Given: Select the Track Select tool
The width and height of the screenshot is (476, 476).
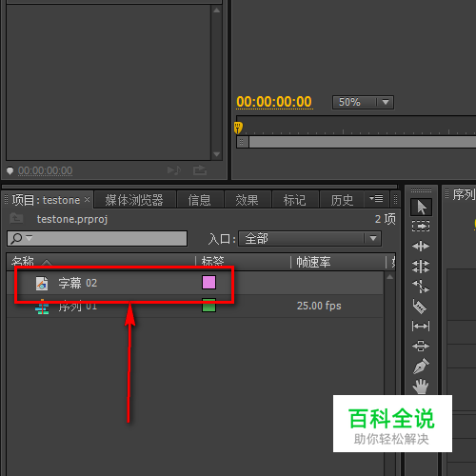Looking at the screenshot, I should [421, 227].
